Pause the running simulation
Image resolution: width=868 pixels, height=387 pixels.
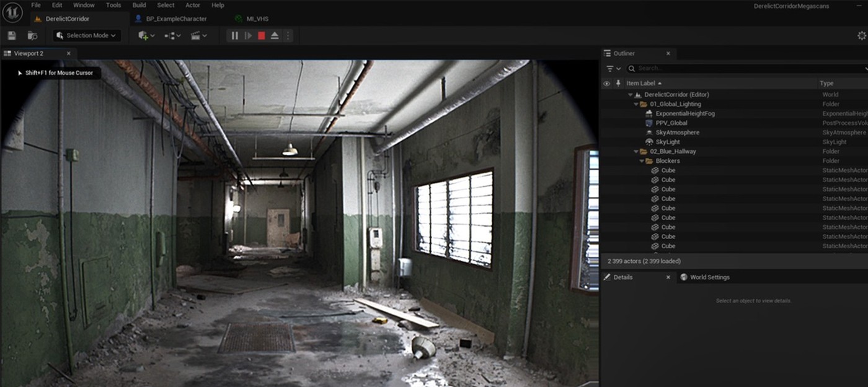tap(234, 36)
